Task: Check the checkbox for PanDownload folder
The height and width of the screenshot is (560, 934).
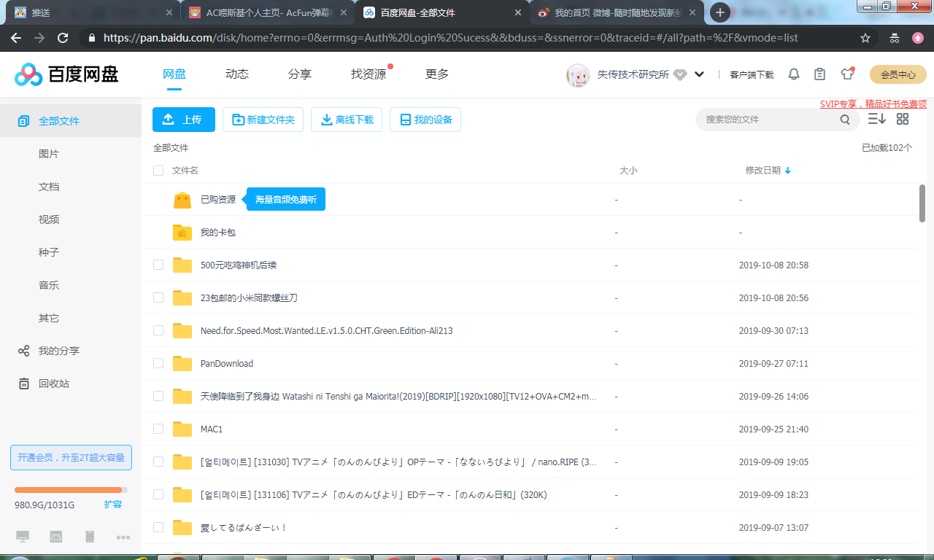Action: click(x=158, y=363)
